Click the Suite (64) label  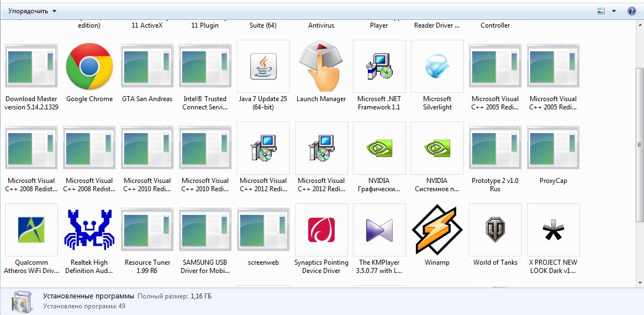[x=263, y=25]
